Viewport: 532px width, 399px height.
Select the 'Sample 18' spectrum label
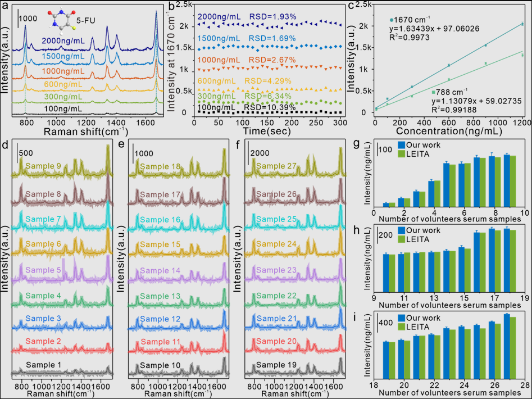click(160, 166)
